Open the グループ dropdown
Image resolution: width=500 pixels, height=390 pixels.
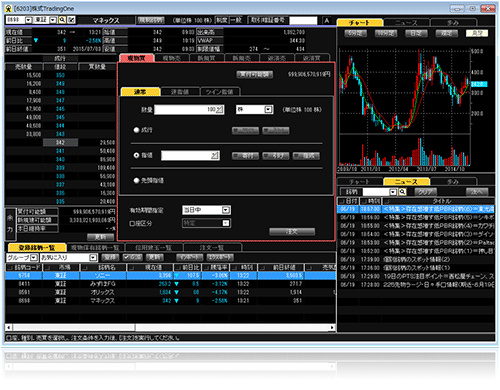point(33,258)
